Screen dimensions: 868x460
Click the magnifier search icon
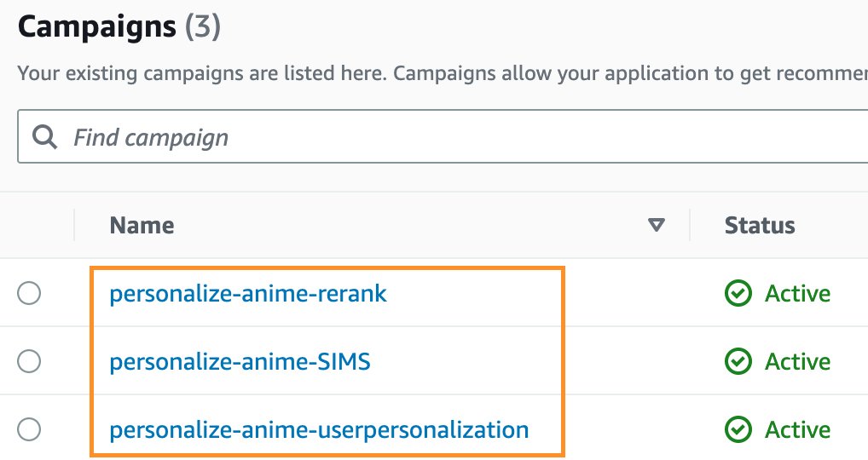pos(44,136)
